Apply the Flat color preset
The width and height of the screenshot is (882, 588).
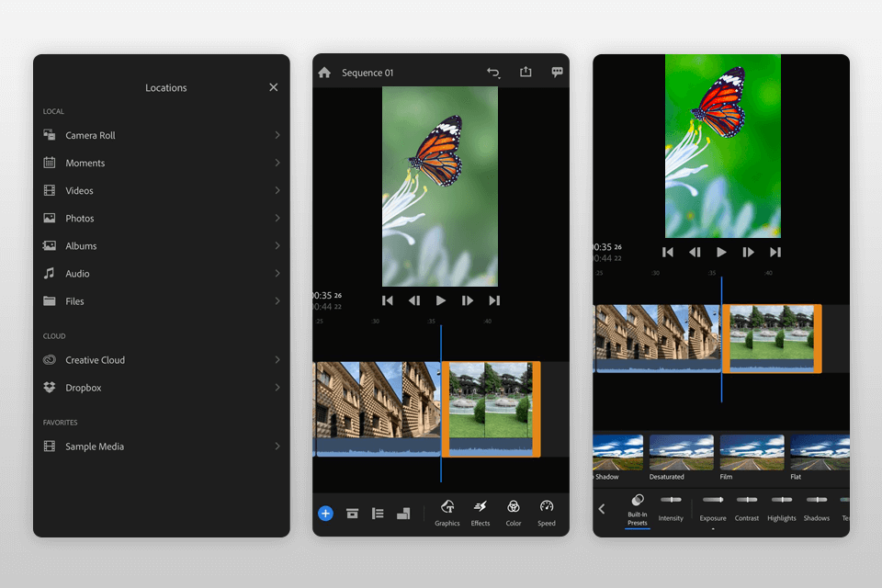820,458
